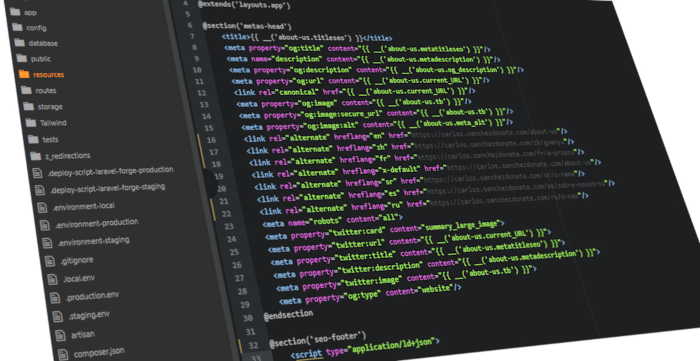The image size is (700, 361).
Task: Click the tests folder icon
Action: point(33,139)
